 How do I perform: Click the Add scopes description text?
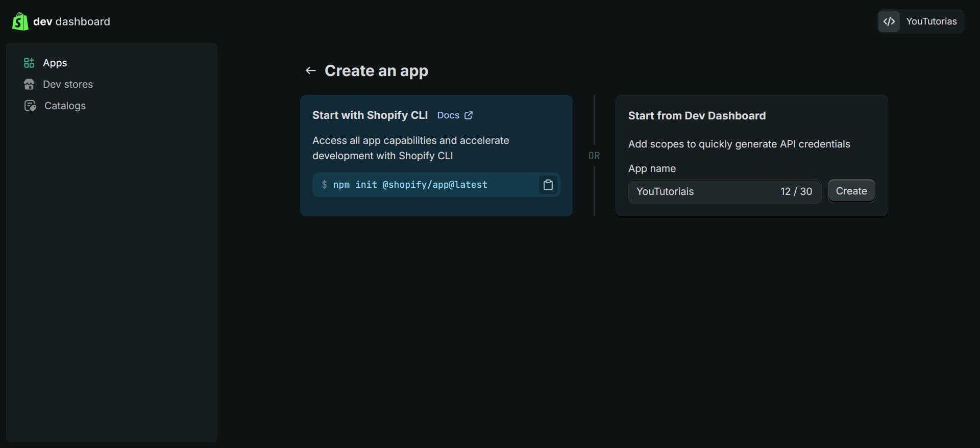[739, 144]
